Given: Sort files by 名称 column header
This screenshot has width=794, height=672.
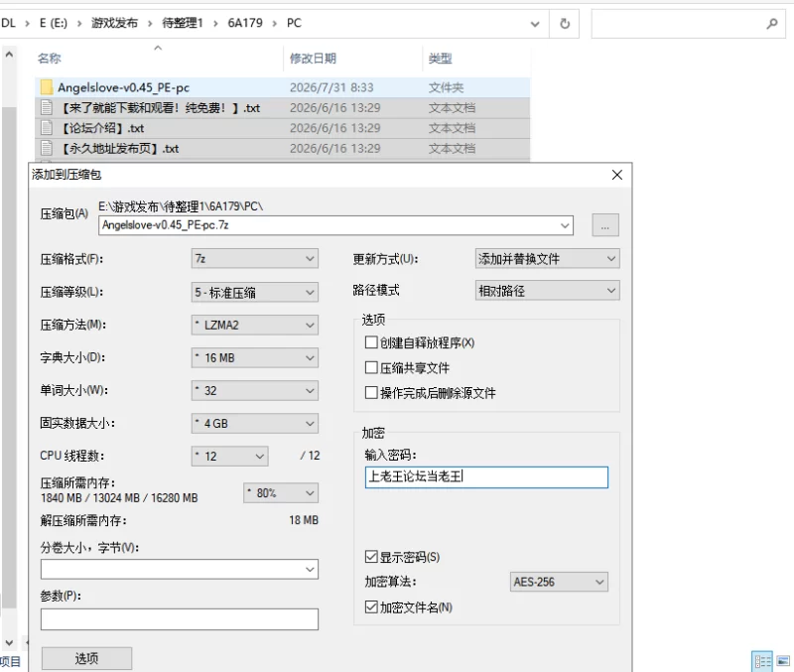Looking at the screenshot, I should point(49,59).
